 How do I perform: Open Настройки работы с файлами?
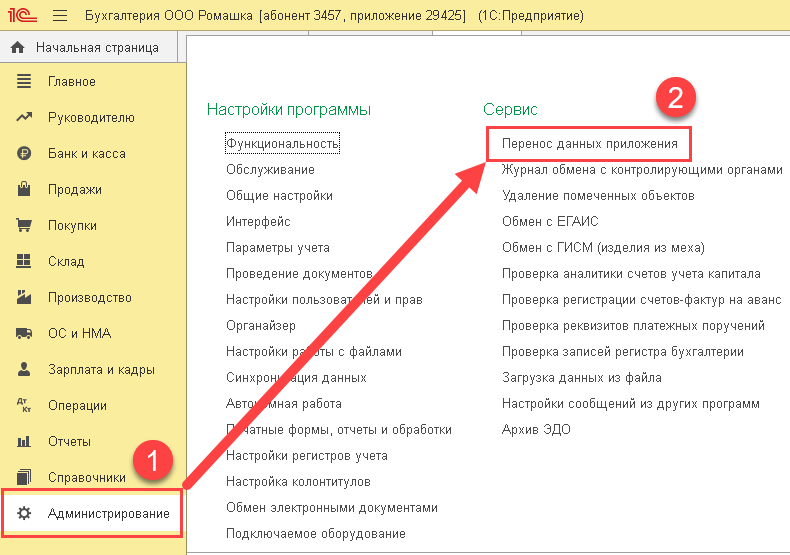tap(313, 352)
